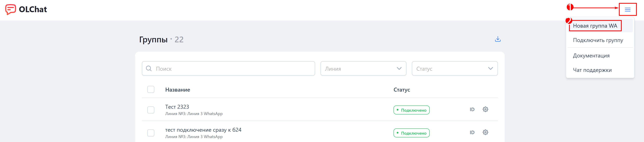The image size is (644, 142).
Task: Focus the Поиск search input field
Action: 228,68
